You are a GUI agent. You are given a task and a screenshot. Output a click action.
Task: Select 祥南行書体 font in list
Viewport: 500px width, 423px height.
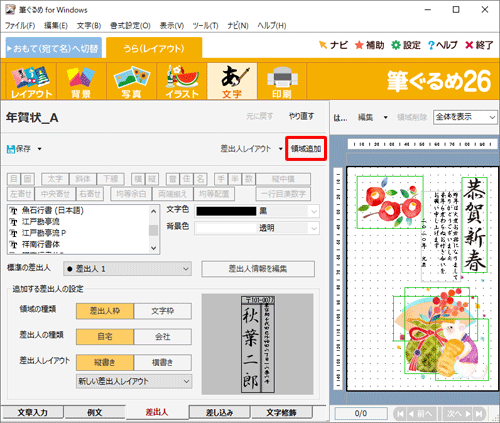click(41, 244)
